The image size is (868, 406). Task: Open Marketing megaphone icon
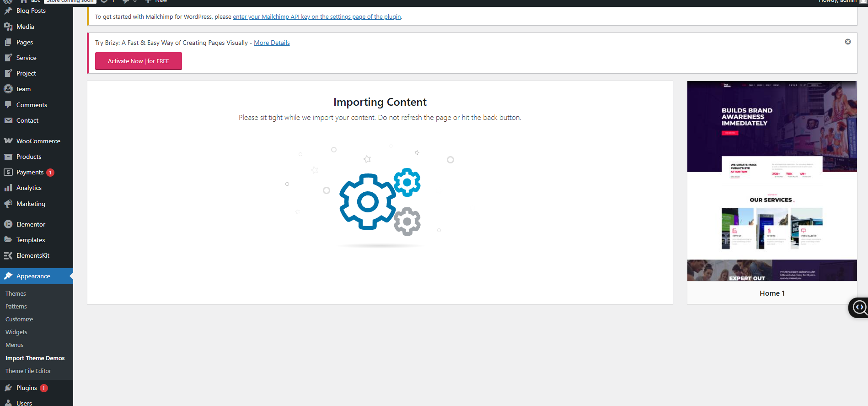click(8, 204)
